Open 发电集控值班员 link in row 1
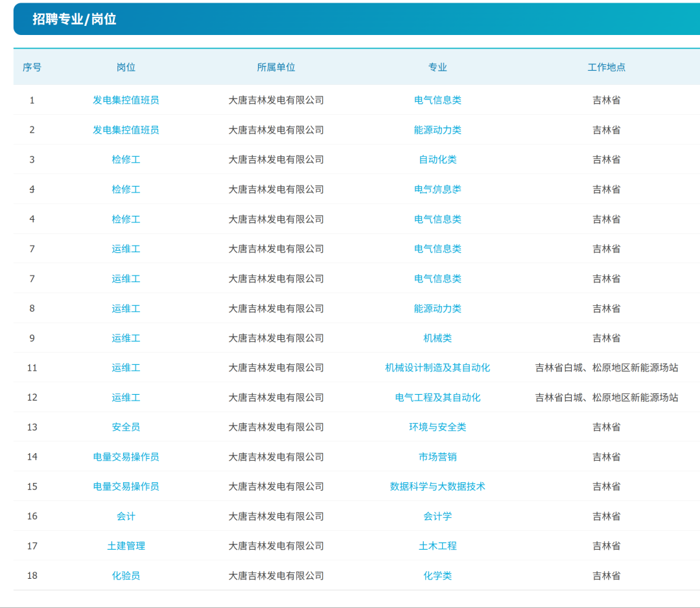700x608 pixels. (126, 100)
